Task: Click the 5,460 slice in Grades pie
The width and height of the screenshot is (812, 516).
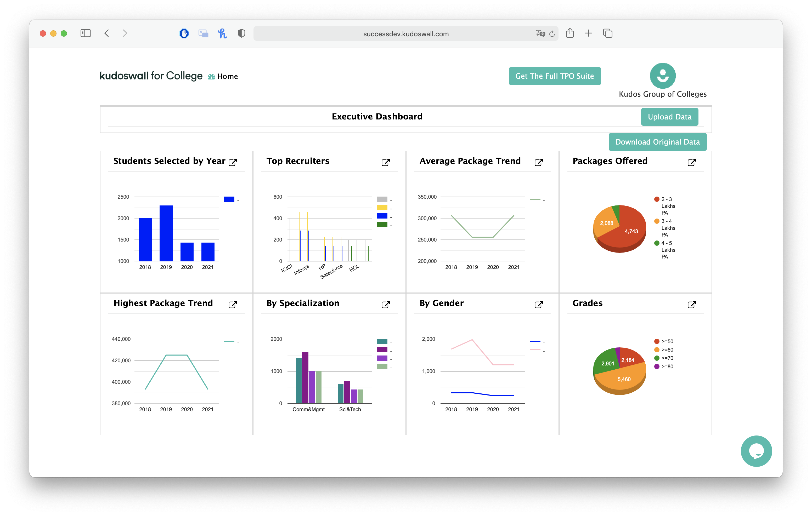Action: pos(623,379)
